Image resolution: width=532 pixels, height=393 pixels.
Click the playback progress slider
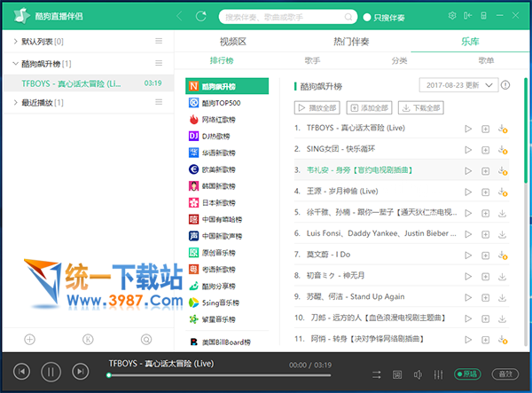(220, 375)
